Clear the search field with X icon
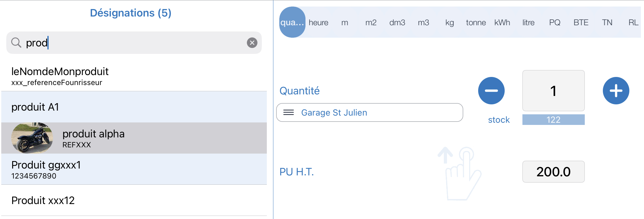Image resolution: width=644 pixels, height=219 pixels. (x=252, y=43)
